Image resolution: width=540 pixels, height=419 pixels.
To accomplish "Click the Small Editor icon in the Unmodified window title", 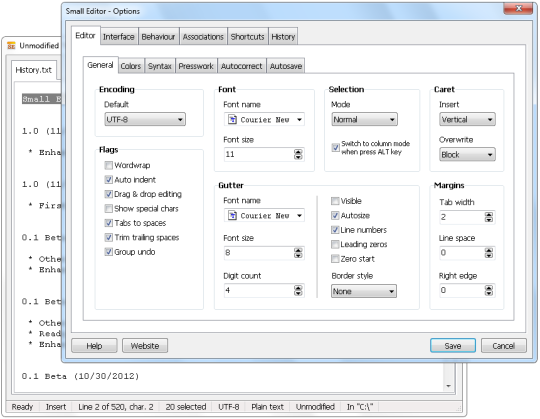I will pos(11,45).
